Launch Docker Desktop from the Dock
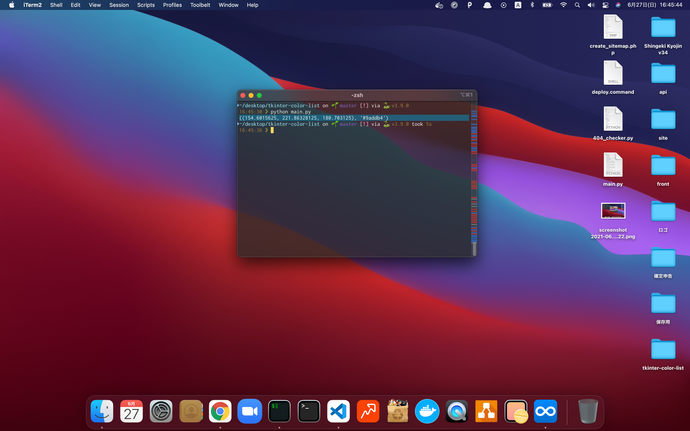690x431 pixels. pyautogui.click(x=427, y=411)
